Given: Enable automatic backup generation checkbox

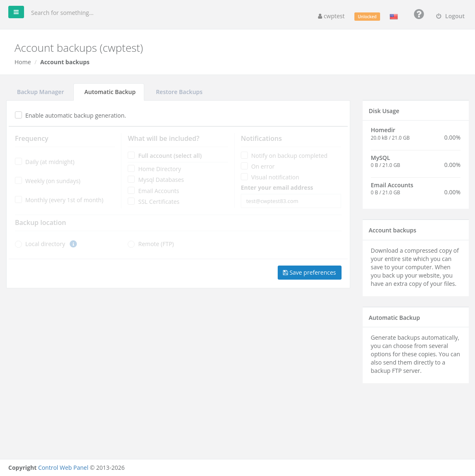Looking at the screenshot, I should [19, 115].
